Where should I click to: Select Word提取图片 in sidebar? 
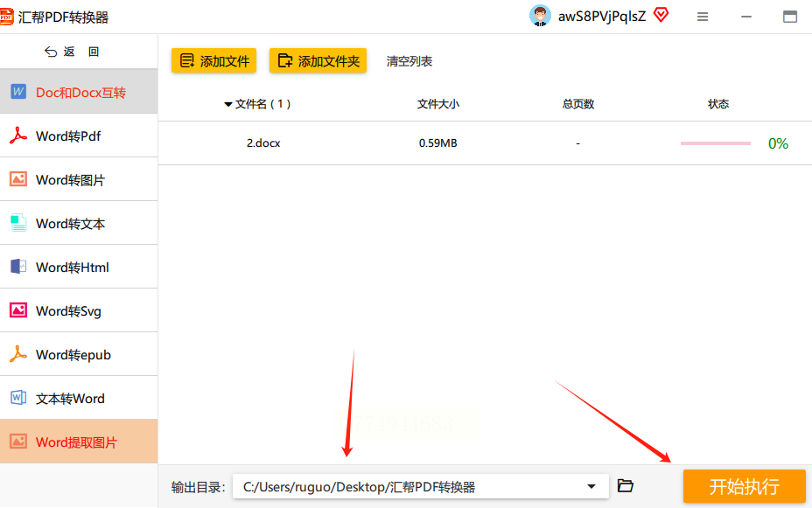coord(79,442)
